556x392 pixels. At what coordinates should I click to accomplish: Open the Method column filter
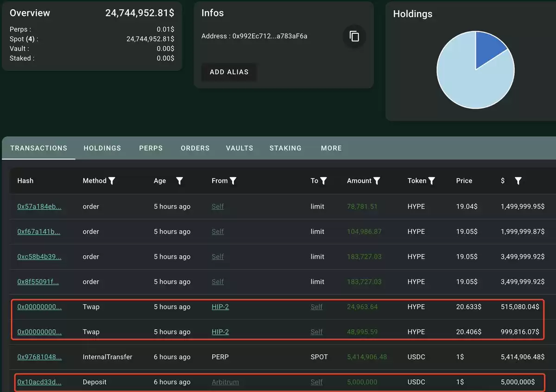point(112,181)
